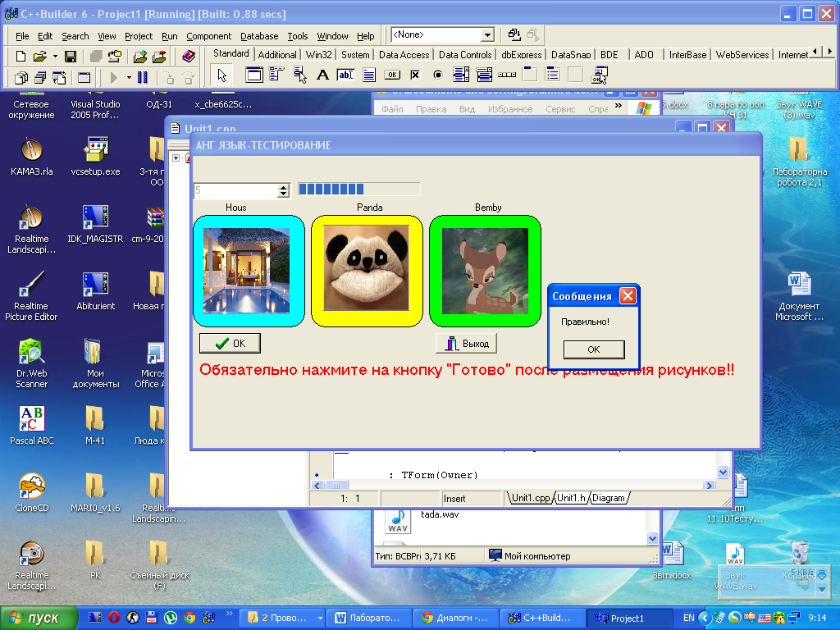Open the Project menu
Viewport: 840px width, 630px height.
coord(139,36)
